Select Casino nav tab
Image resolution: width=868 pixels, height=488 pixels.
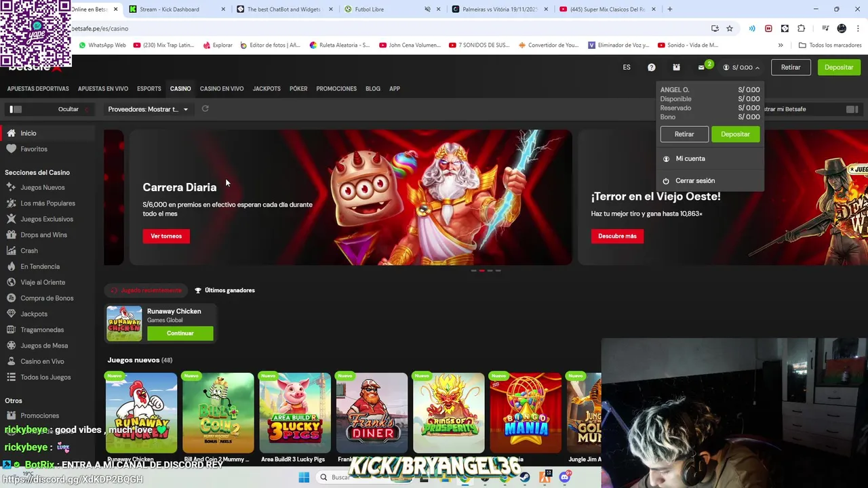[180, 89]
